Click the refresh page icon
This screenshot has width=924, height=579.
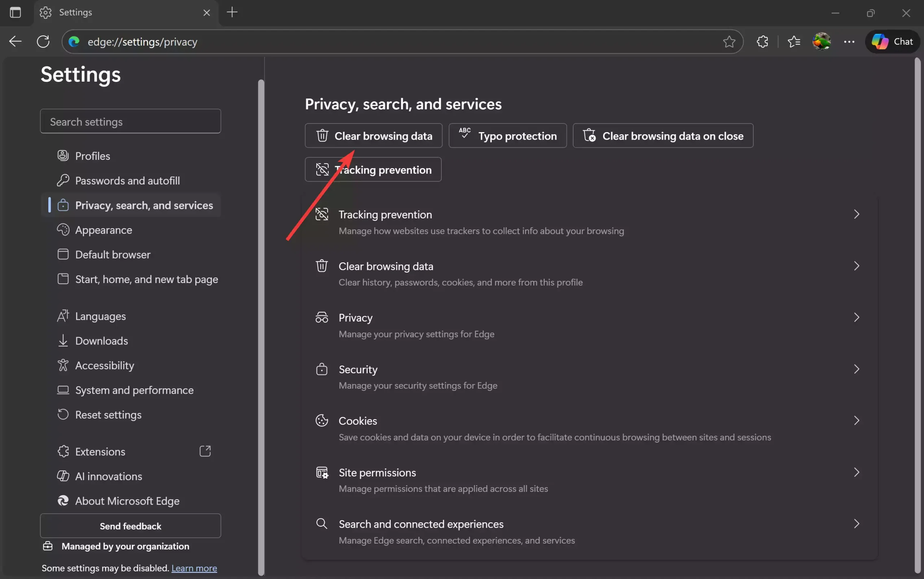tap(43, 42)
